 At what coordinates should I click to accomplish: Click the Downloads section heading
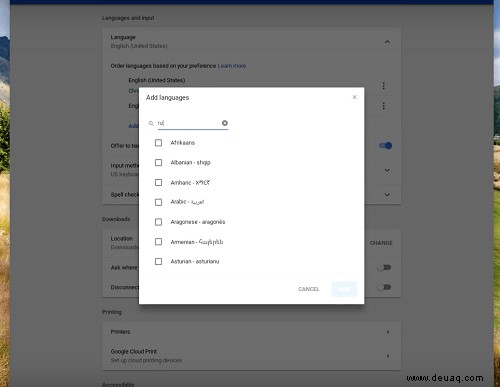(116, 219)
